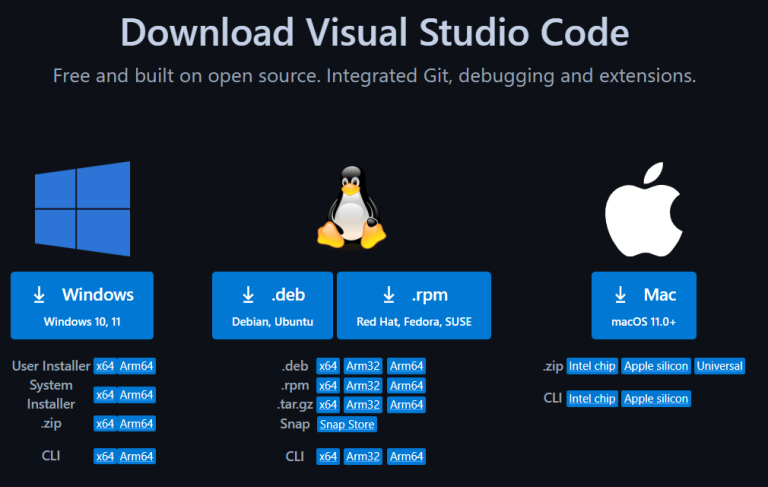
Task: Download Windows CLI x64 version
Action: click(105, 457)
